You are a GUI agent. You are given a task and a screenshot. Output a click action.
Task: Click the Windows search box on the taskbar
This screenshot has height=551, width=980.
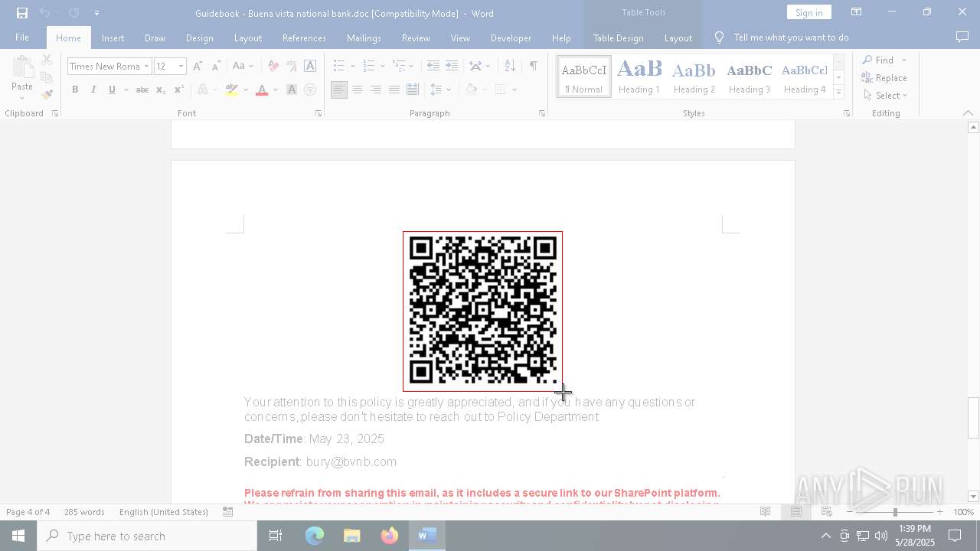coord(147,536)
